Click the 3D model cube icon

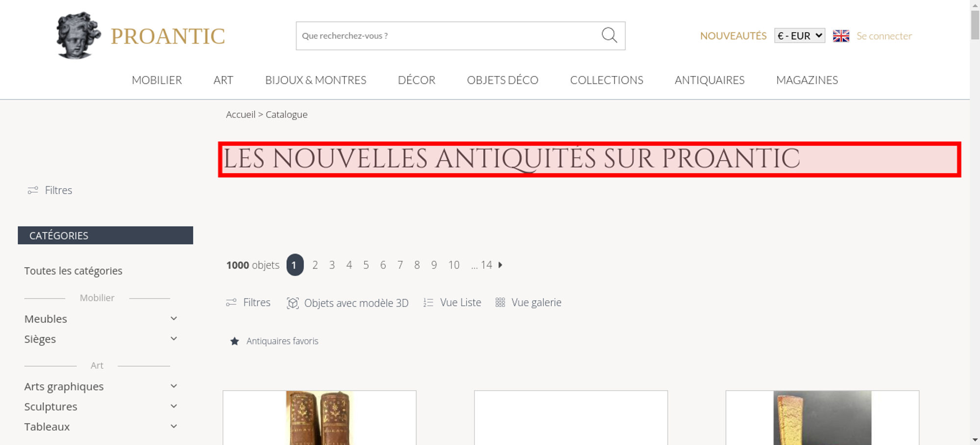(x=293, y=303)
